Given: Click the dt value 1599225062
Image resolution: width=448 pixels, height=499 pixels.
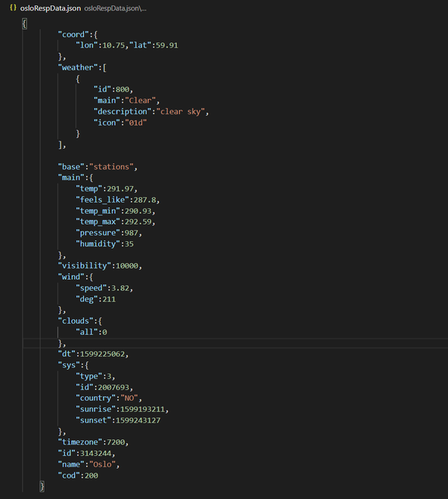Looking at the screenshot, I should coord(103,354).
